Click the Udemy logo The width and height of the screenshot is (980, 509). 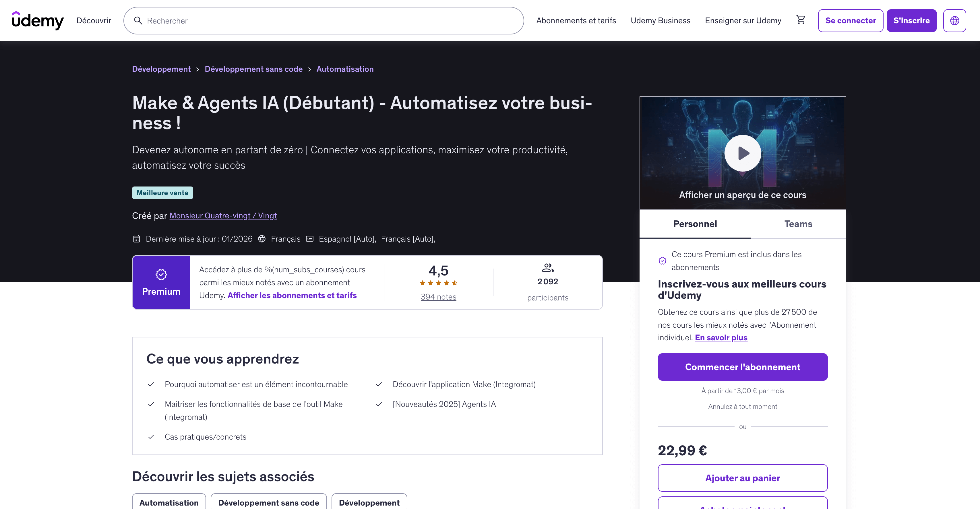pyautogui.click(x=37, y=20)
